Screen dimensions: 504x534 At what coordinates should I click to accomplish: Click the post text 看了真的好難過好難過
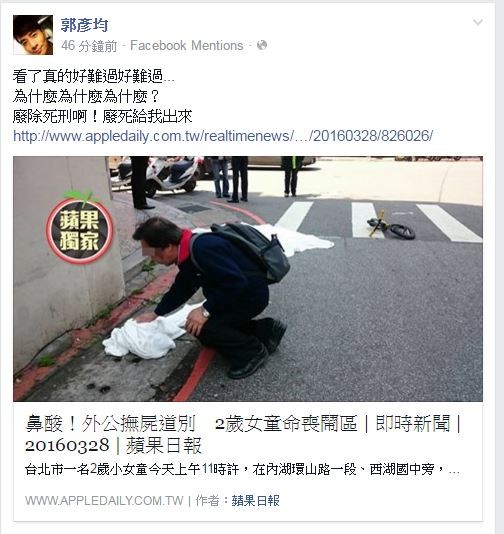coord(94,76)
